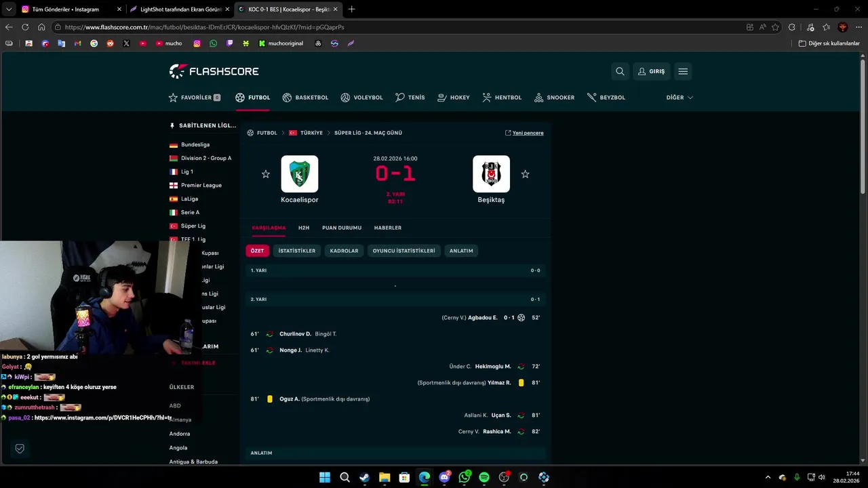Viewport: 868px width, 488px height.
Task: Click the Flashscore logo
Action: point(214,71)
